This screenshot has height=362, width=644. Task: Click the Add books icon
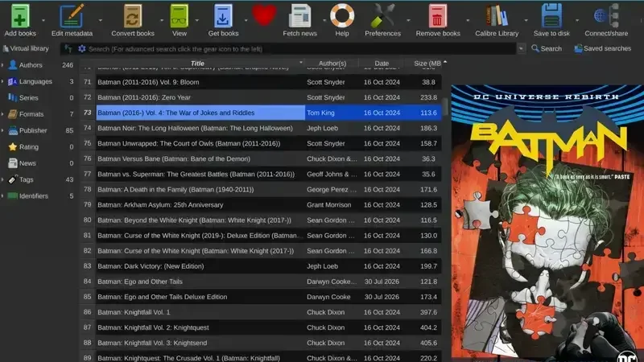pyautogui.click(x=19, y=16)
